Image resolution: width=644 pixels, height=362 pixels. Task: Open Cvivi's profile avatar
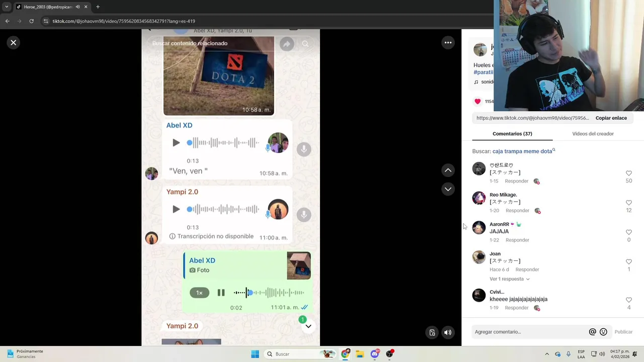479,295
